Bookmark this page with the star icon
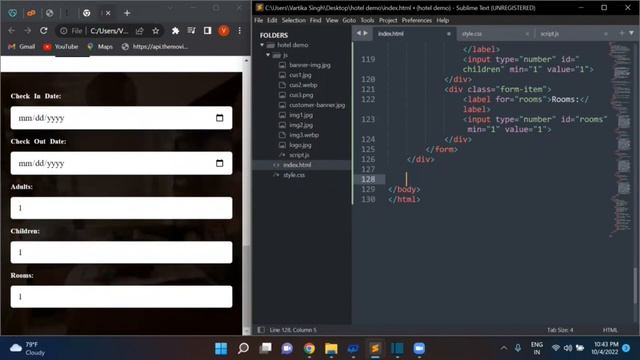The height and width of the screenshot is (360, 640). coord(156,31)
